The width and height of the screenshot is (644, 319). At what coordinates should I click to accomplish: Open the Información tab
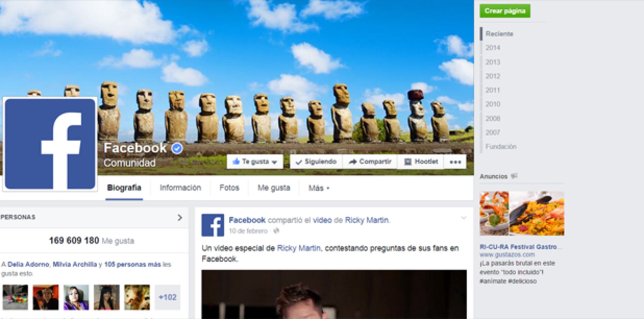[180, 188]
